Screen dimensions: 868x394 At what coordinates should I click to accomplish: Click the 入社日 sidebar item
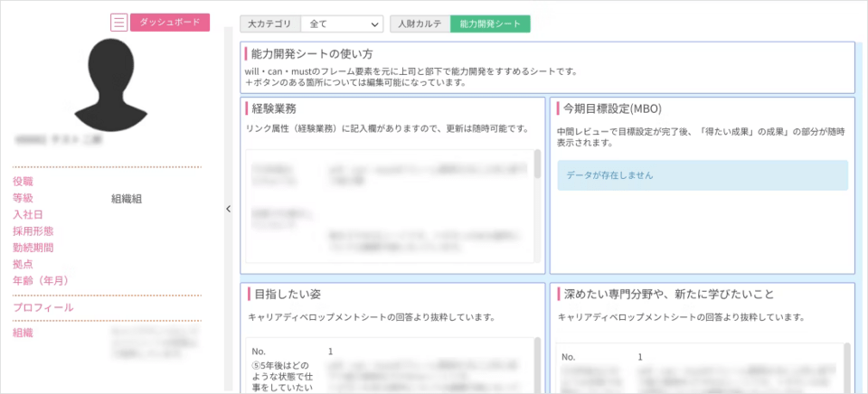pos(28,214)
